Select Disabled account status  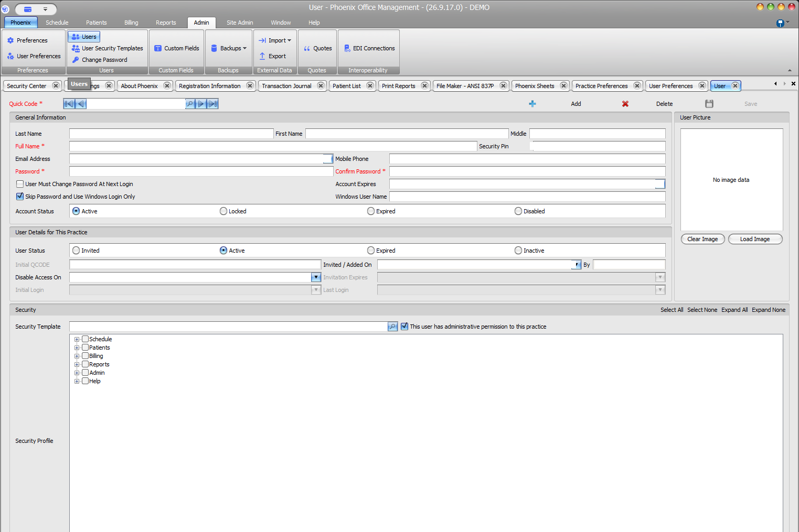point(518,211)
